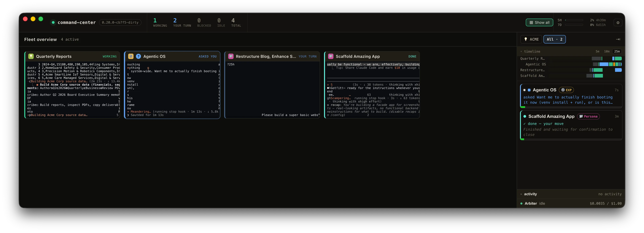
Task: Click the '0% 6d11h' usage readout
Action: pos(598,25)
